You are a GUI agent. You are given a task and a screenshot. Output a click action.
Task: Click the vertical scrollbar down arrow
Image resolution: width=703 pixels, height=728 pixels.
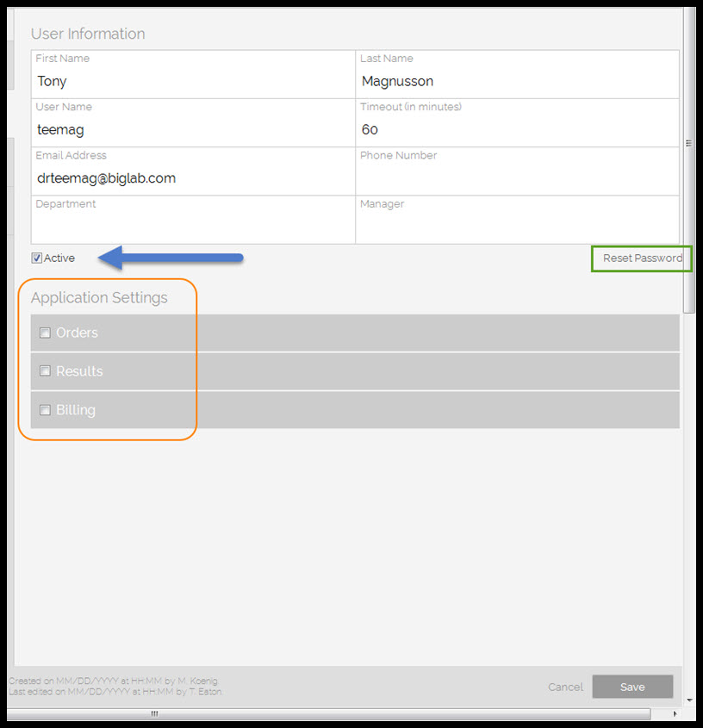click(x=689, y=700)
